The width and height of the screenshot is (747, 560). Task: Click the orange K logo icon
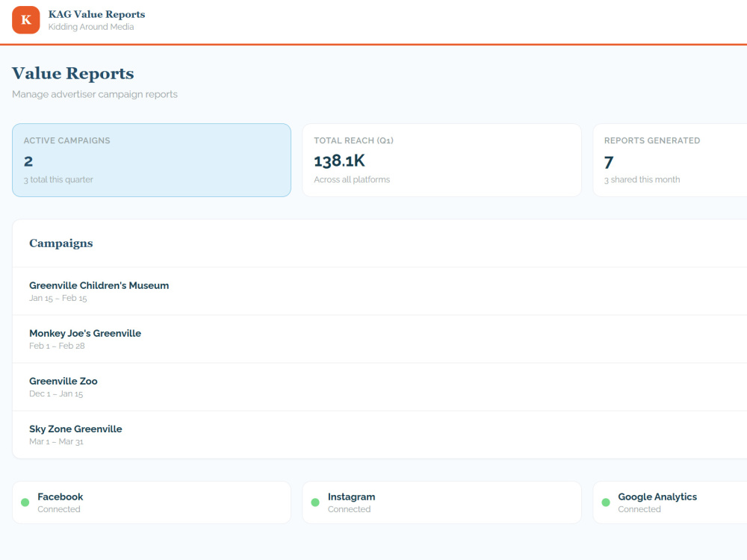click(25, 20)
